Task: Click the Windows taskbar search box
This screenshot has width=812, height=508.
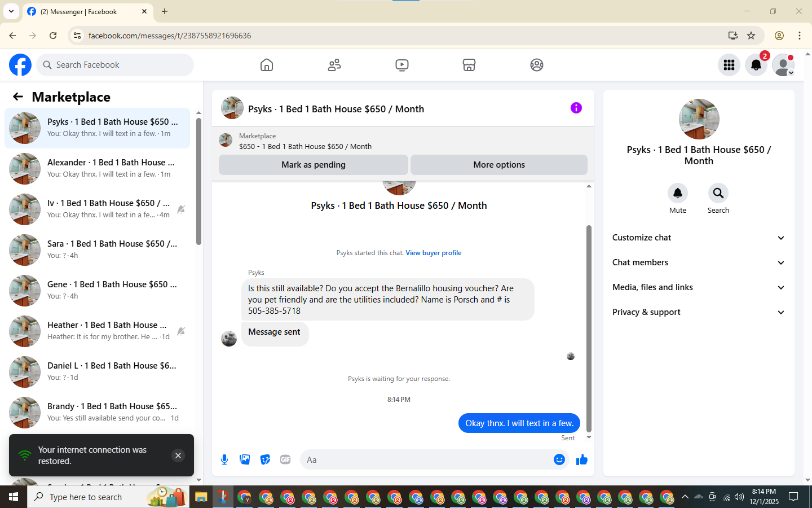Action: pos(107,497)
